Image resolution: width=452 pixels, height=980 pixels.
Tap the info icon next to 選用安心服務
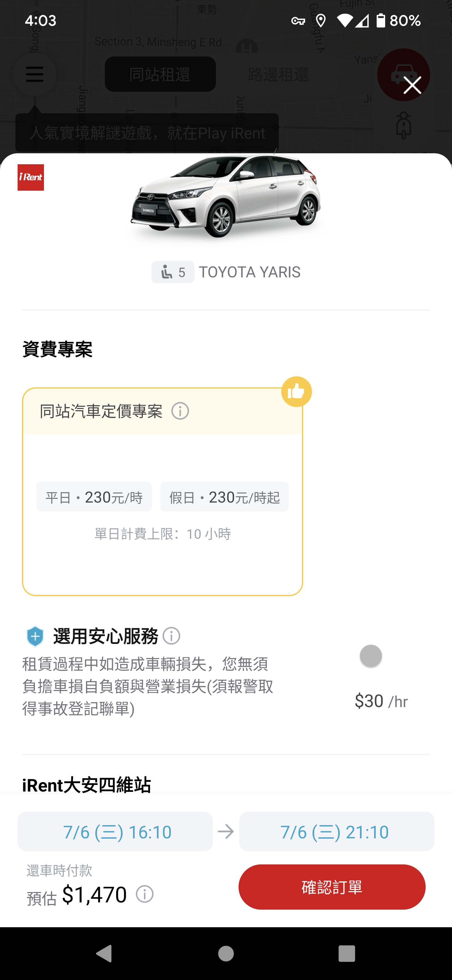[171, 636]
